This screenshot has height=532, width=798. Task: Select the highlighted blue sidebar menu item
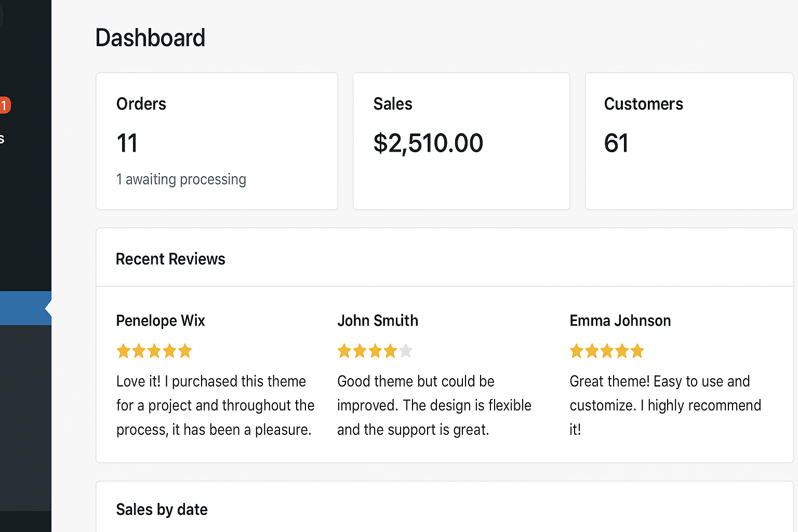point(23,308)
